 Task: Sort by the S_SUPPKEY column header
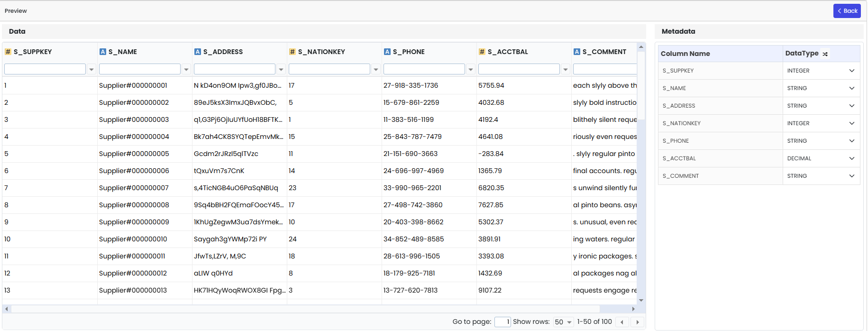(x=33, y=52)
